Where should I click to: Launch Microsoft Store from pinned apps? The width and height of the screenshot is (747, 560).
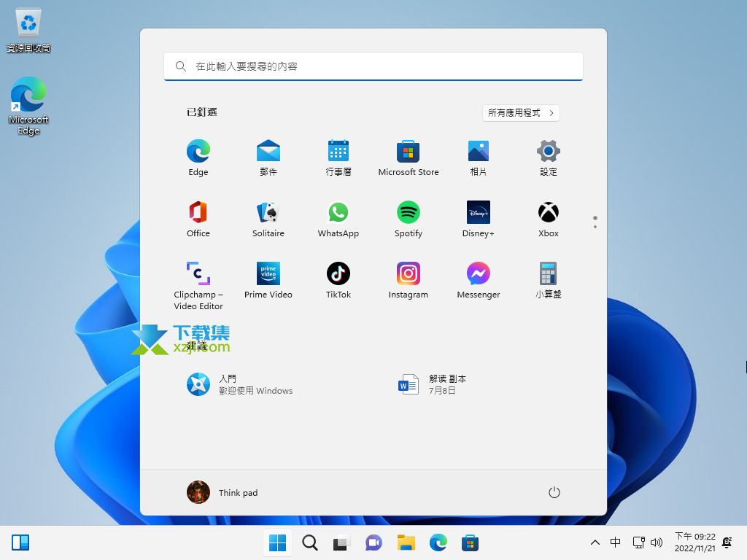tap(409, 158)
